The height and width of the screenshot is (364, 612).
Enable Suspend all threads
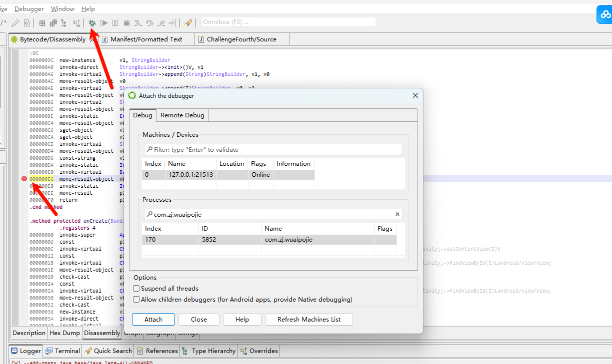tap(136, 288)
